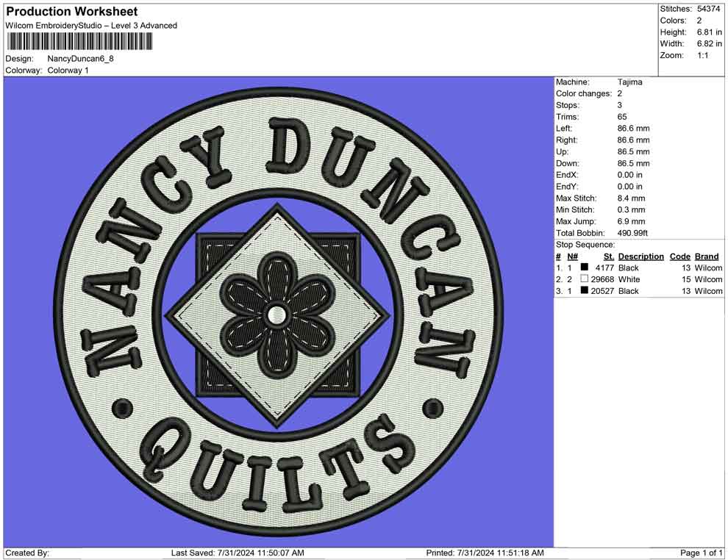Click the 'Brand' column header
The height and width of the screenshot is (560, 728).
tap(707, 256)
